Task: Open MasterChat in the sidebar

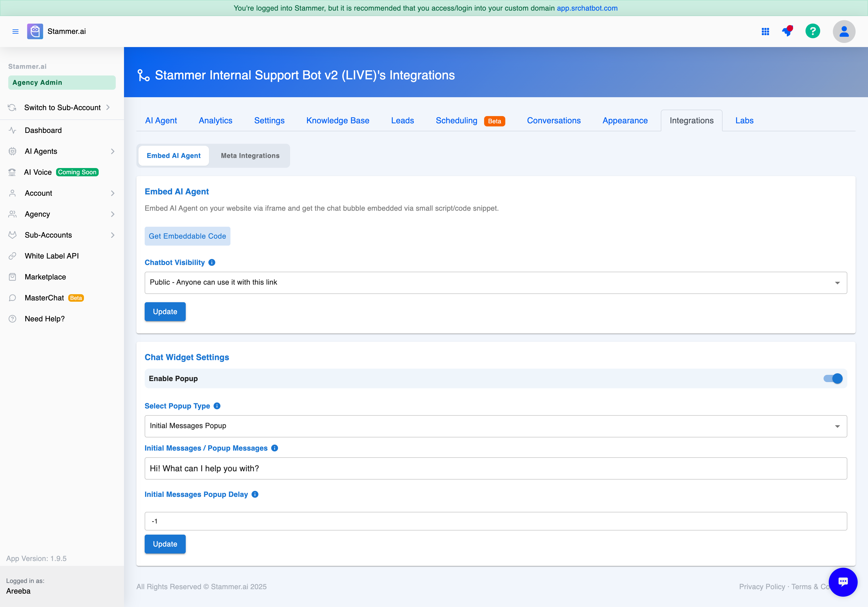Action: pyautogui.click(x=44, y=298)
